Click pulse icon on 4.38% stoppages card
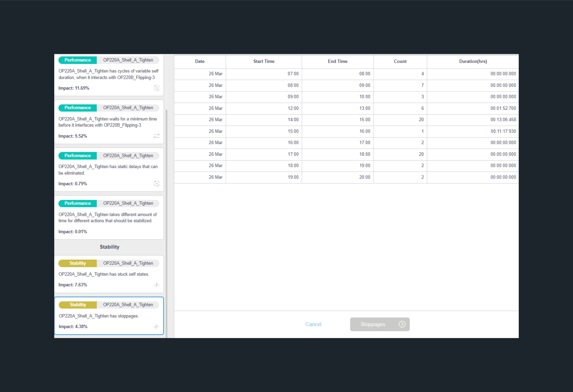 156,327
